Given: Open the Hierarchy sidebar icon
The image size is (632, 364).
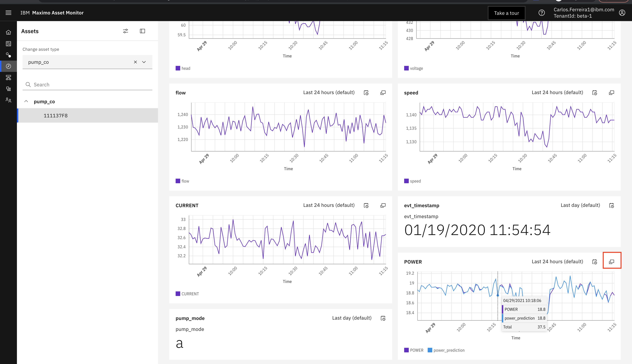Looking at the screenshot, I should [x=8, y=78].
